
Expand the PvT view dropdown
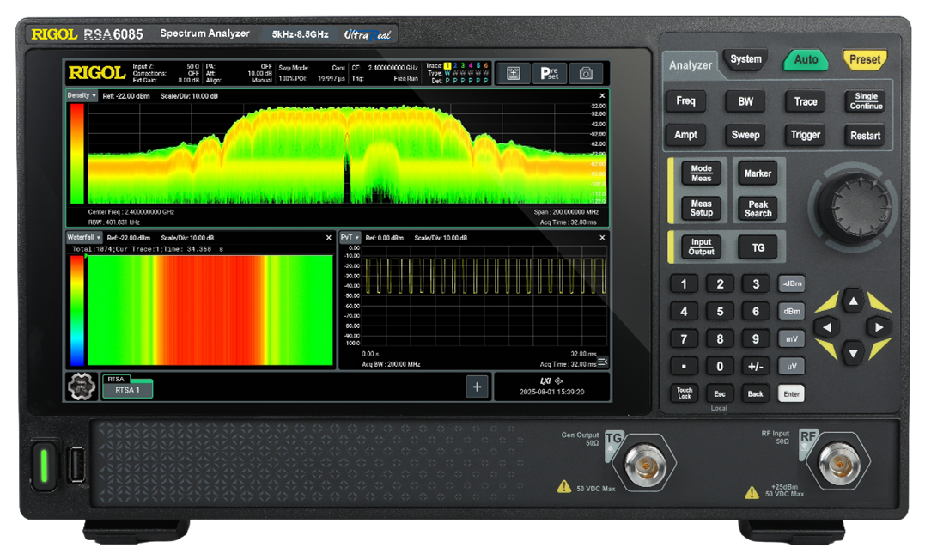[x=350, y=237]
